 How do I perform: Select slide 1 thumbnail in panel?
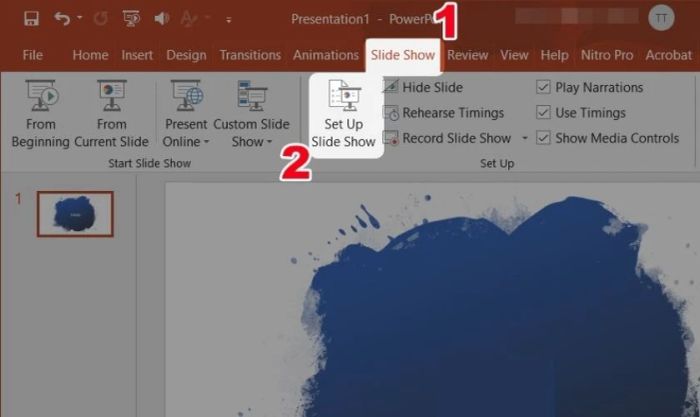point(75,214)
